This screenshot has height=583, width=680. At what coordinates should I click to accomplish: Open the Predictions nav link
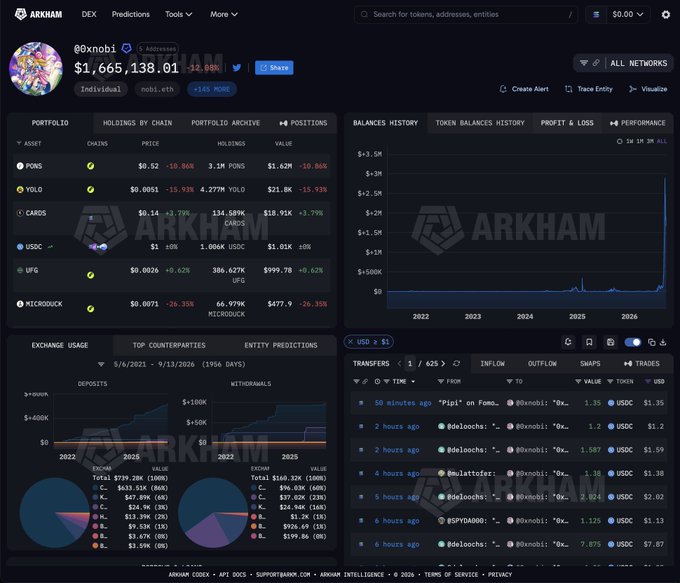click(131, 14)
